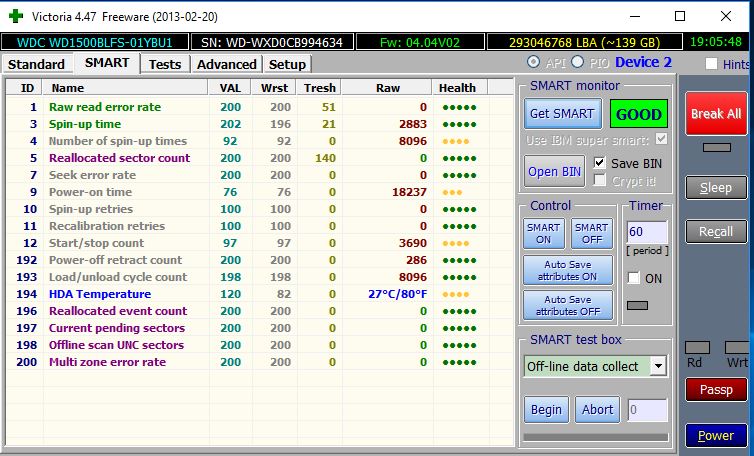This screenshot has width=754, height=456.
Task: Click the timer period input field
Action: [647, 232]
